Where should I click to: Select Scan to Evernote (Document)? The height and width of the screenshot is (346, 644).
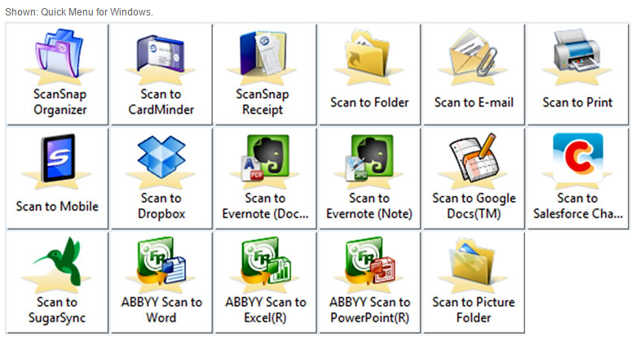pos(264,177)
